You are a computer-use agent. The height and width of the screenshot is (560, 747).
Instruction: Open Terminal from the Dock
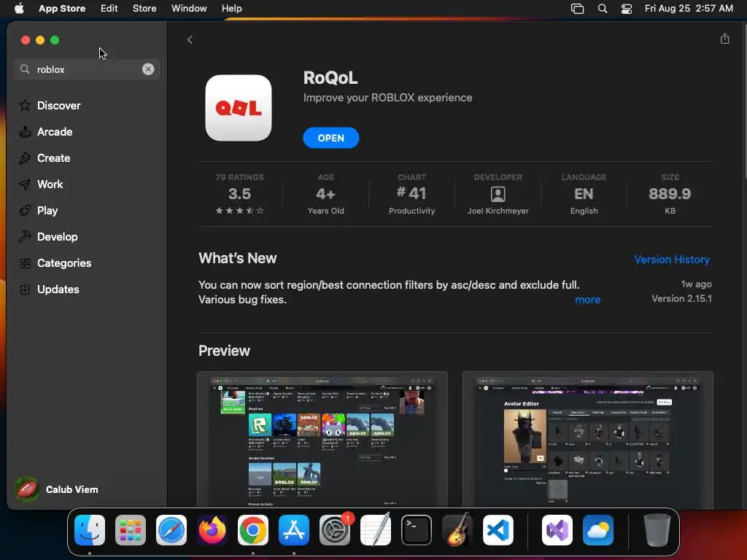click(417, 530)
